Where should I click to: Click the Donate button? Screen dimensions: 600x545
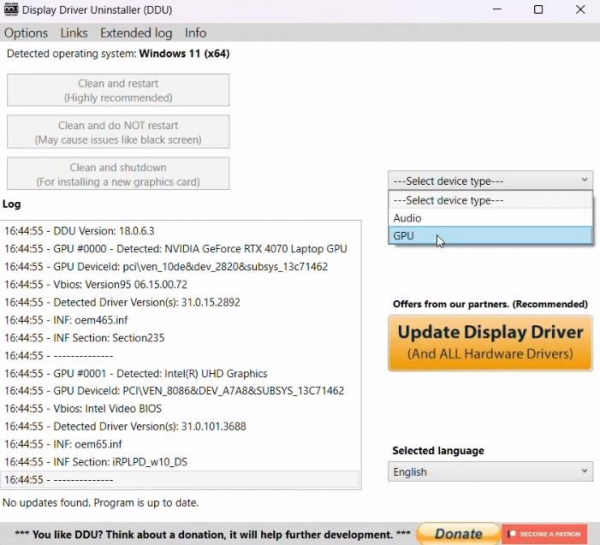point(458,534)
